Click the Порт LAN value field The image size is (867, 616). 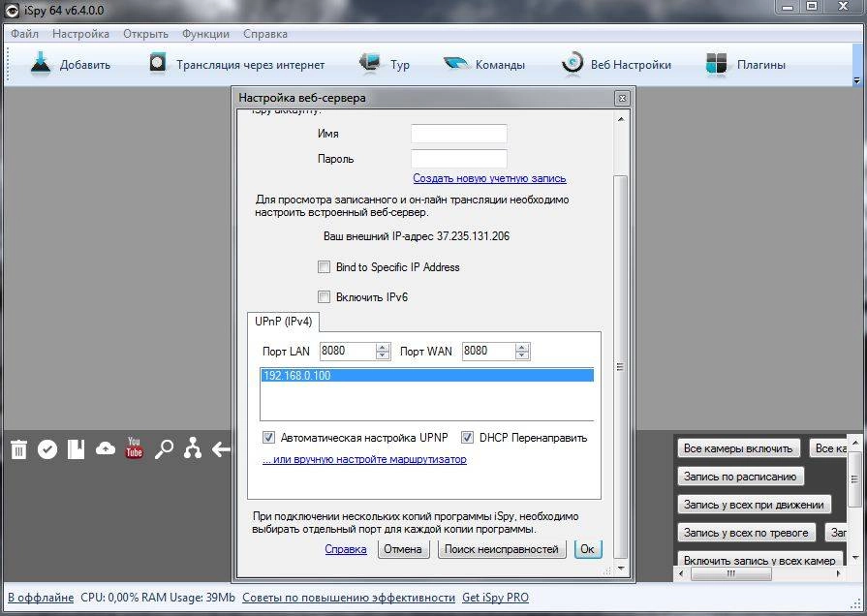click(x=348, y=352)
